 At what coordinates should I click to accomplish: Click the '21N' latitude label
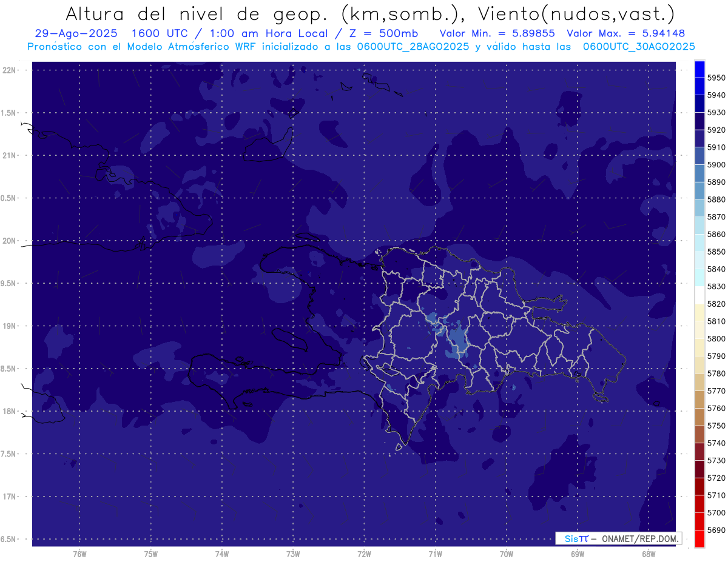pyautogui.click(x=10, y=155)
